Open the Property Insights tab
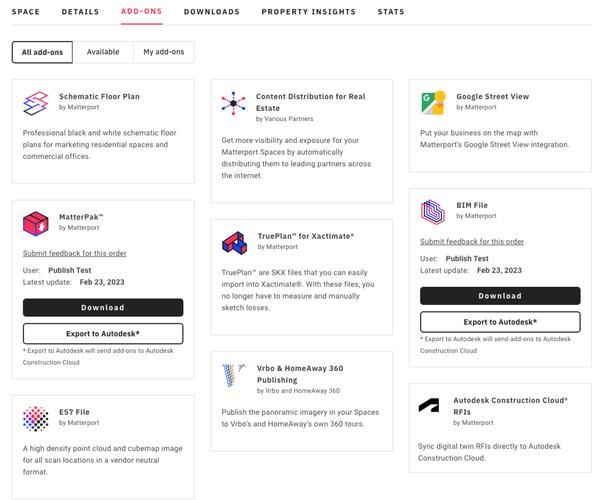Viewport: 611px width, 500px height. coord(309,12)
